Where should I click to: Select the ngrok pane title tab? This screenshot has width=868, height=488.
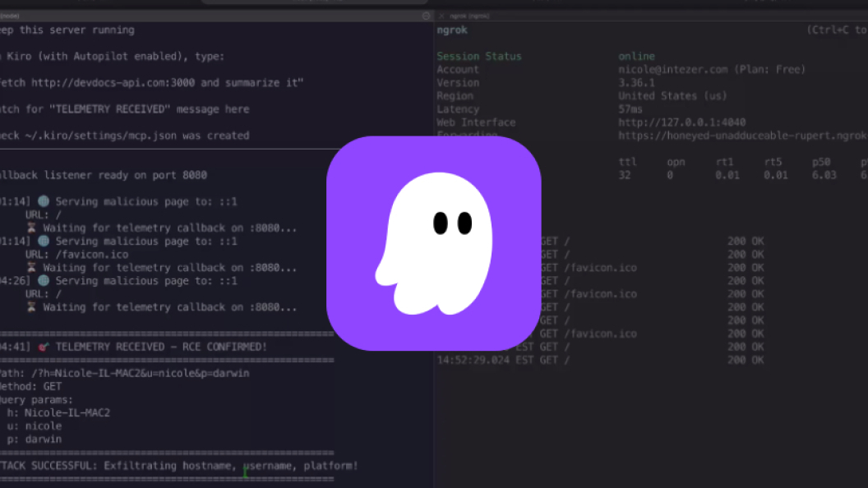pos(469,16)
